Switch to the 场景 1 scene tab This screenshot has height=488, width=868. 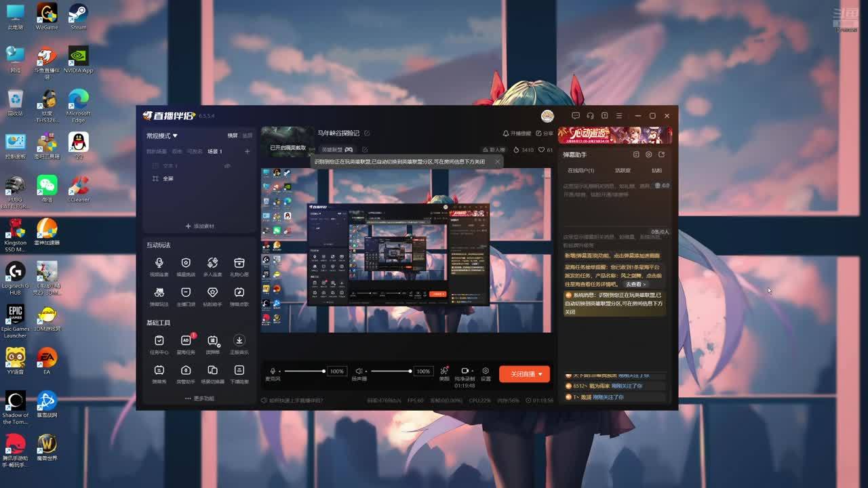pos(215,151)
